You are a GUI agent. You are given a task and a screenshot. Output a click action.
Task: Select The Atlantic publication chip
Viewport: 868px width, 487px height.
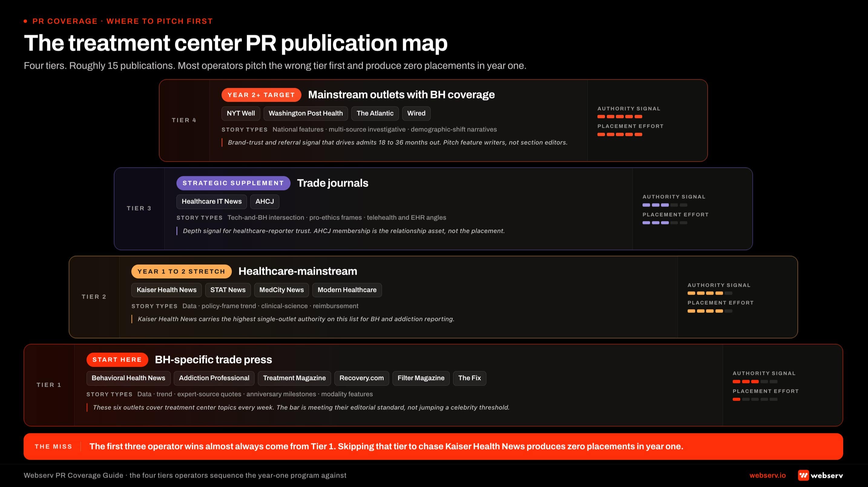375,113
